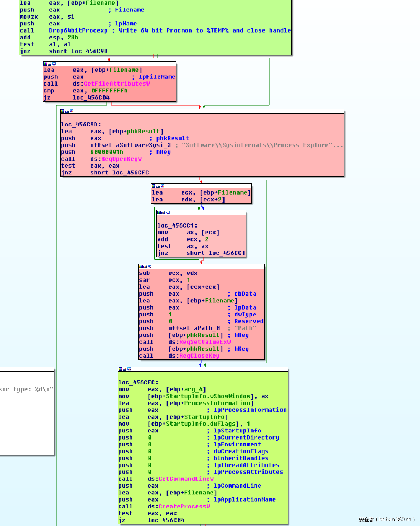Viewport: 420px width, 526px height.
Task: Click the pencil edit icon on loc_456C9D block
Action: 67,111
